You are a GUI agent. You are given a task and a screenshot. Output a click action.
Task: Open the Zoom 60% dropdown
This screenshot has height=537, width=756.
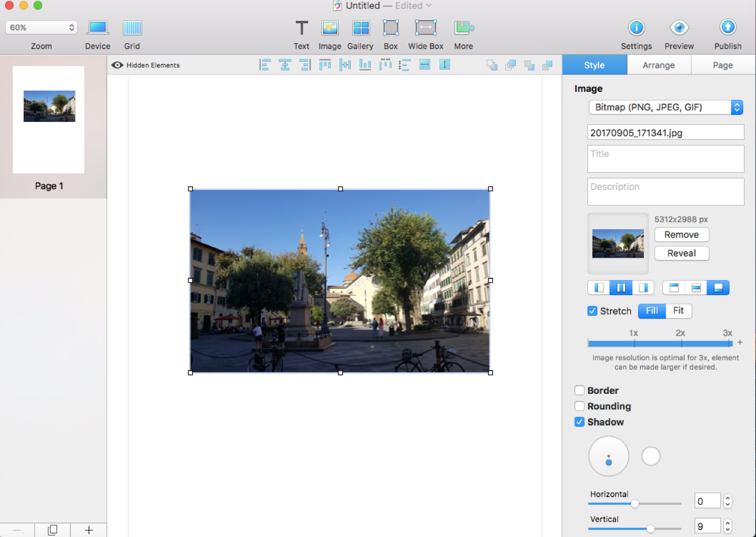tap(41, 28)
